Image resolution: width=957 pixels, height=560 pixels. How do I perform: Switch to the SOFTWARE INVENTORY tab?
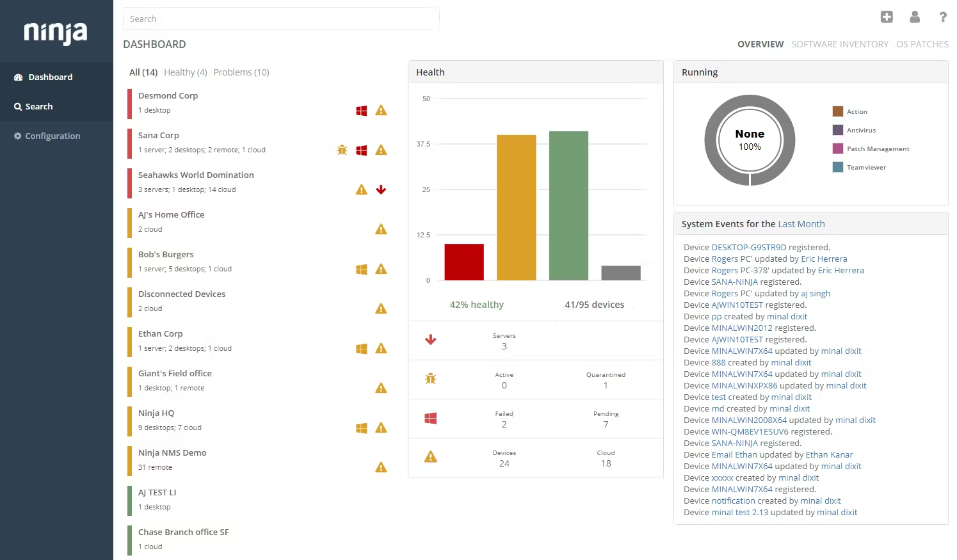pos(840,44)
